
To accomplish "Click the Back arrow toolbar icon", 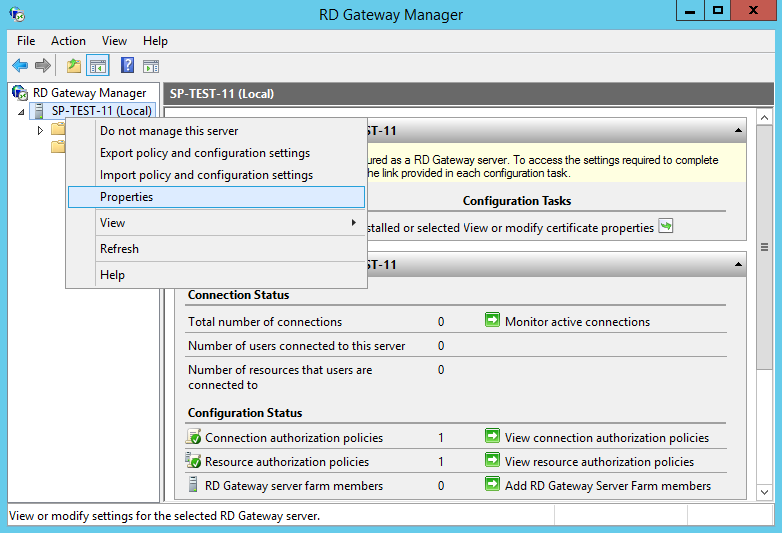I will pos(20,66).
